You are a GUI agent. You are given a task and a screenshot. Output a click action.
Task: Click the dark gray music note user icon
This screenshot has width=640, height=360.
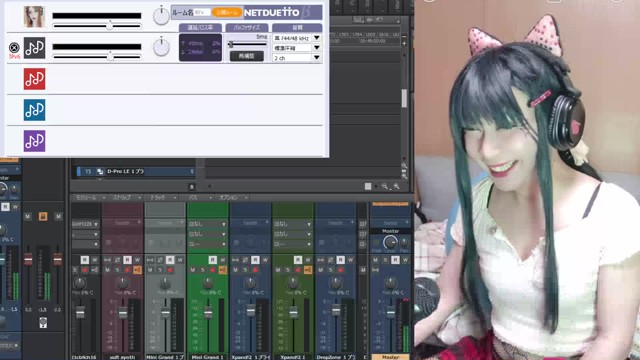point(34,48)
